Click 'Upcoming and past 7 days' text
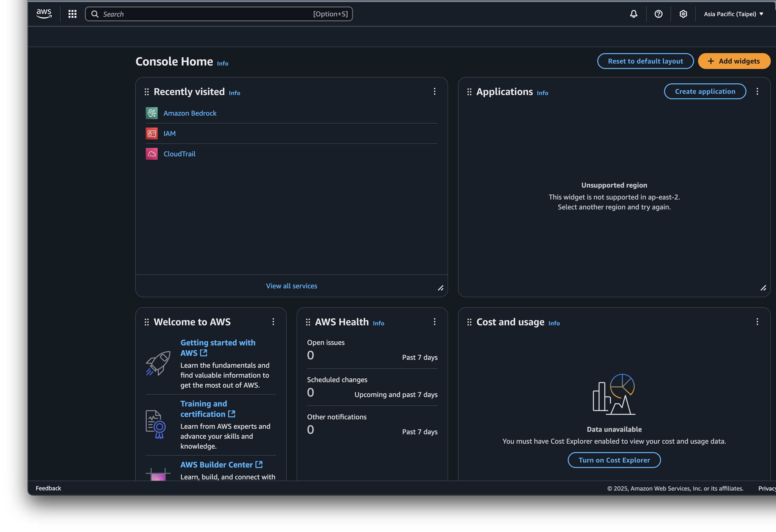 (x=396, y=395)
